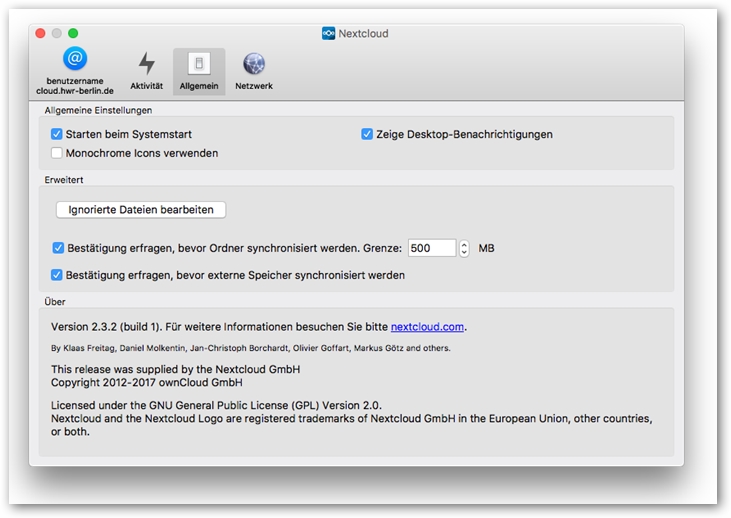Screen dimensions: 731x518
Task: Click the Version 2.3.2 (build 1) text
Action: 106,327
